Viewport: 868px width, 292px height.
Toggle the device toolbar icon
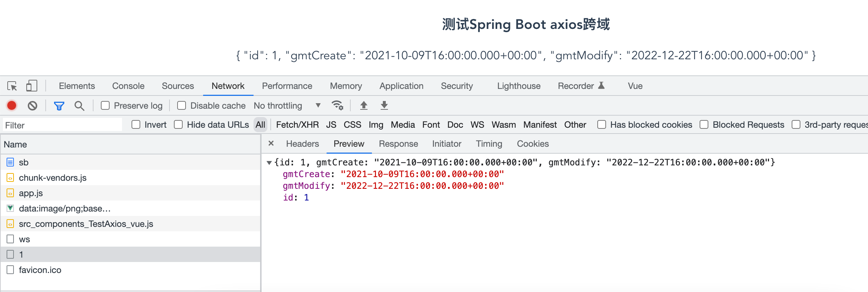[32, 86]
